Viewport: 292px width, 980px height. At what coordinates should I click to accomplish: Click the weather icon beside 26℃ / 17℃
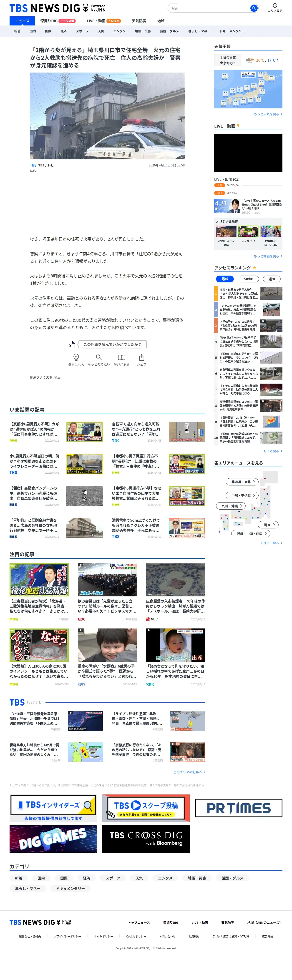250,60
